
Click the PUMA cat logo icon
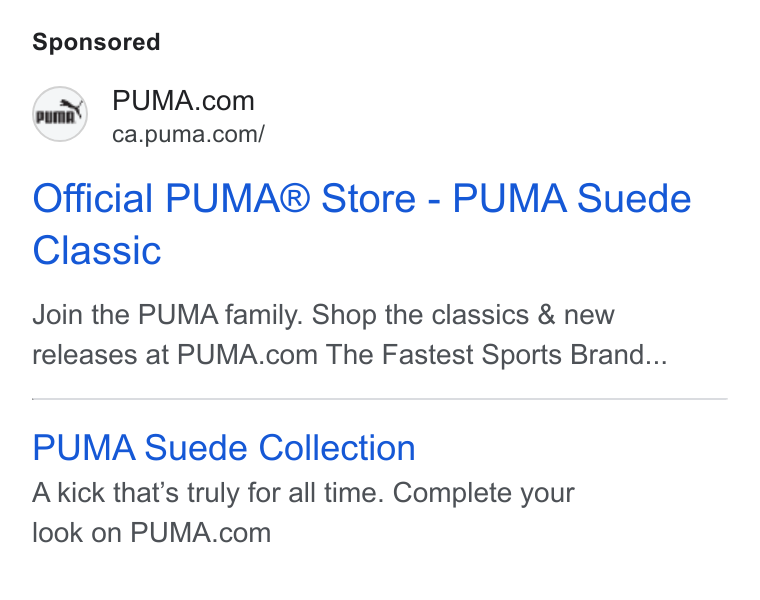60,114
